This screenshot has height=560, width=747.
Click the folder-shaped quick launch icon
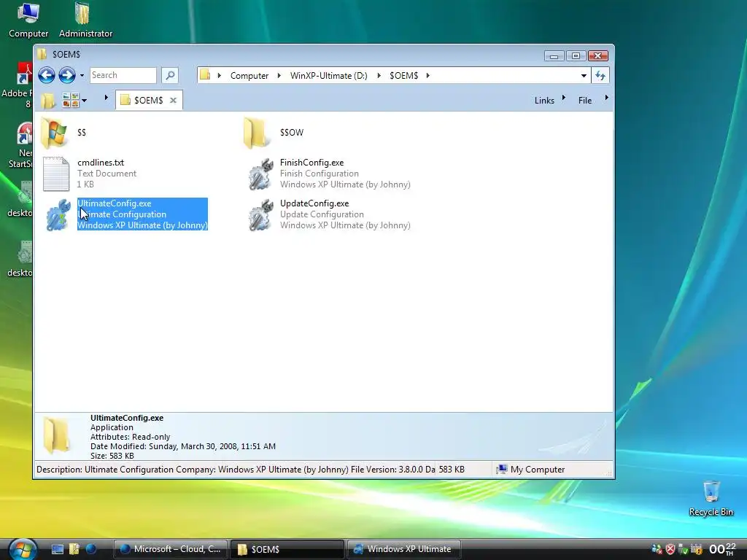(x=74, y=550)
